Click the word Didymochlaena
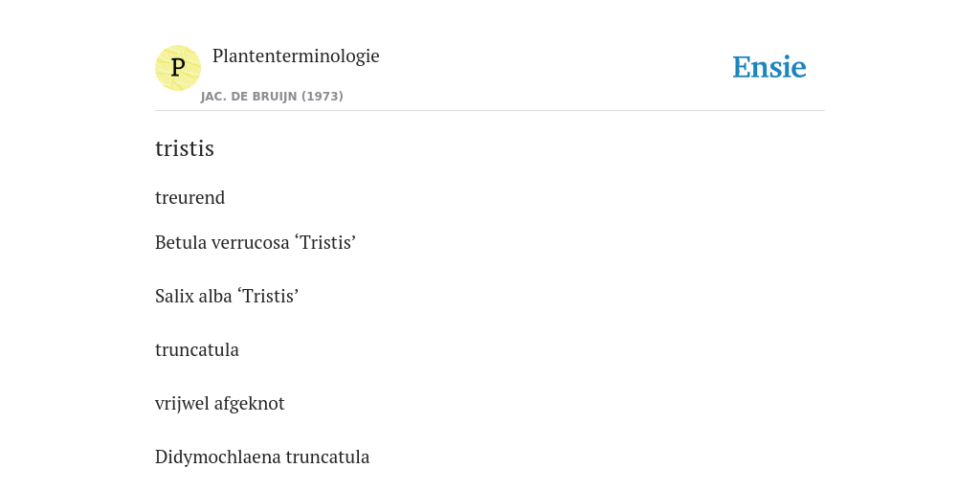 coord(218,457)
